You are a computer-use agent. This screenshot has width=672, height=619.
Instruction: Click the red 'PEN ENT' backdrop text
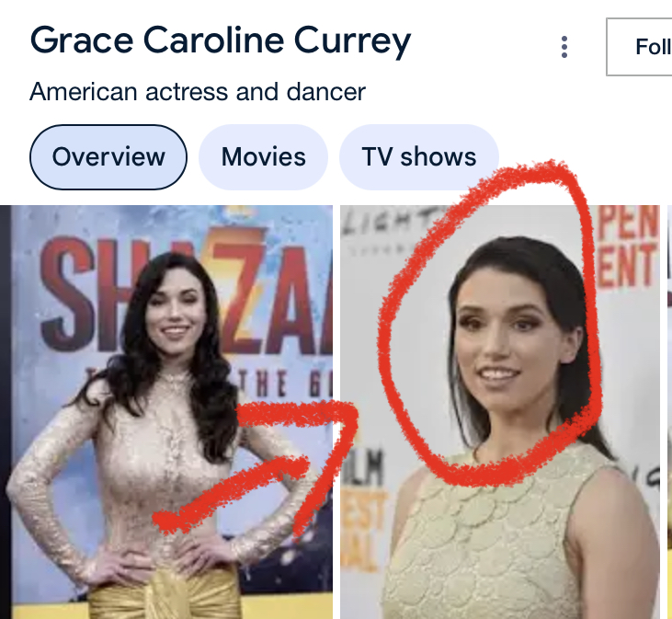click(627, 246)
